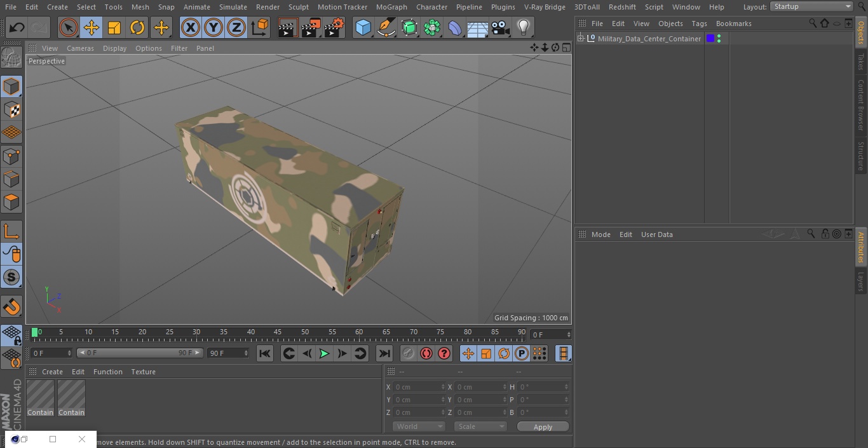Activate the Rotate tool
The image size is (868, 448).
pos(137,28)
